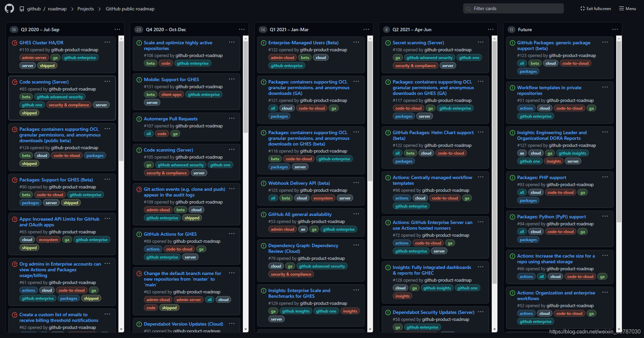644x338 pixels.
Task: Open the card menu for Packages: PHP support
Action: pyautogui.click(x=605, y=177)
